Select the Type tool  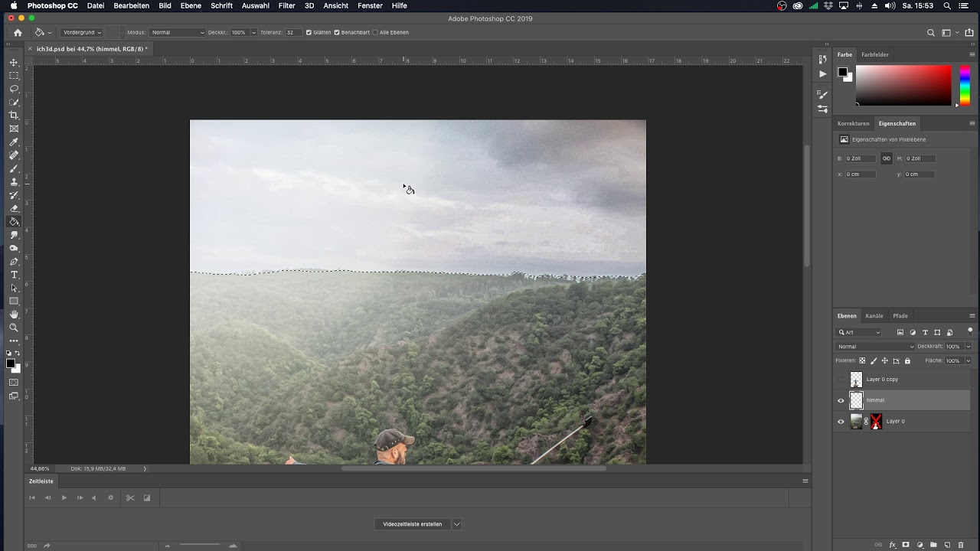pyautogui.click(x=14, y=275)
